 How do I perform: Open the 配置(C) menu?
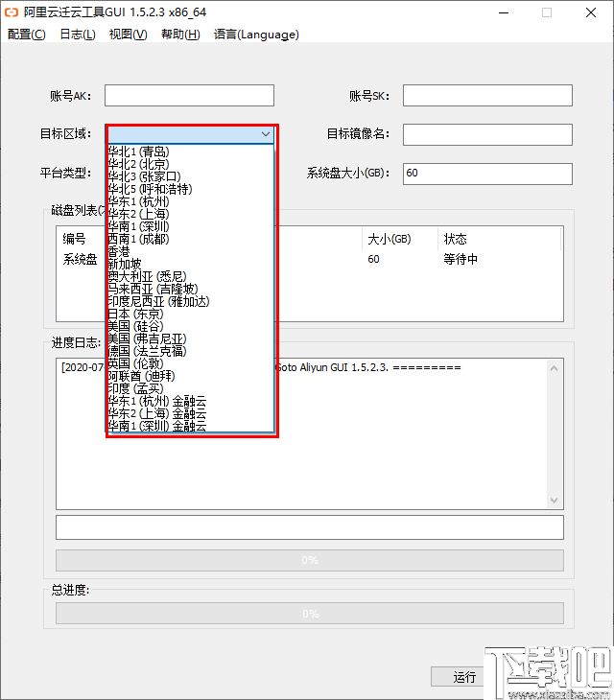pos(26,35)
